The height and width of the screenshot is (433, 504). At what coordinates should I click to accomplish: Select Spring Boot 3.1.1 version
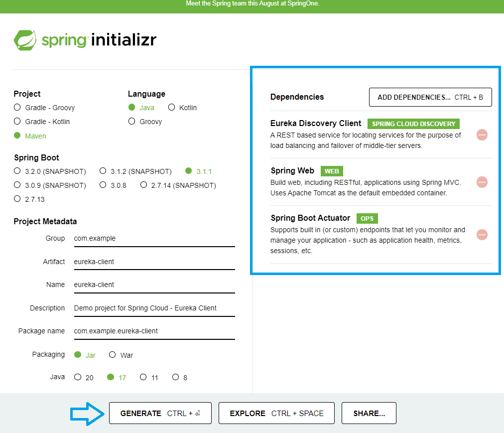coord(198,171)
